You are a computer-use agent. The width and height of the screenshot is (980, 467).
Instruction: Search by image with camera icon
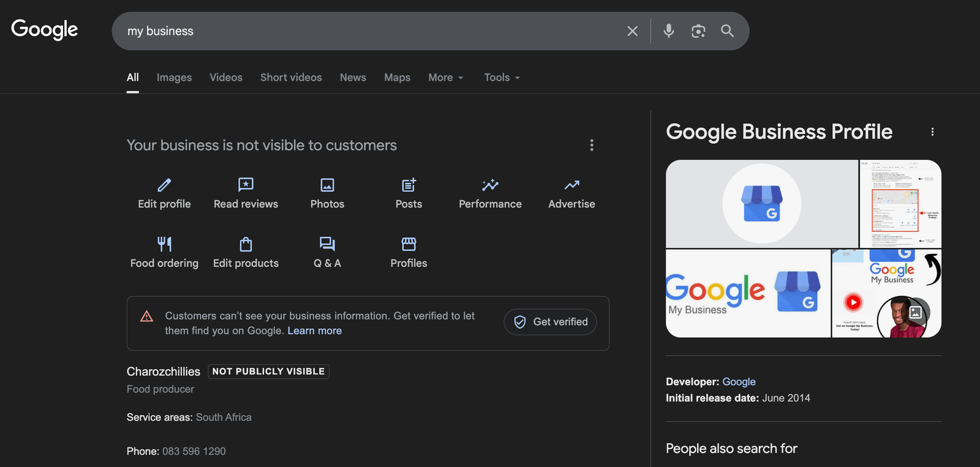(x=698, y=31)
